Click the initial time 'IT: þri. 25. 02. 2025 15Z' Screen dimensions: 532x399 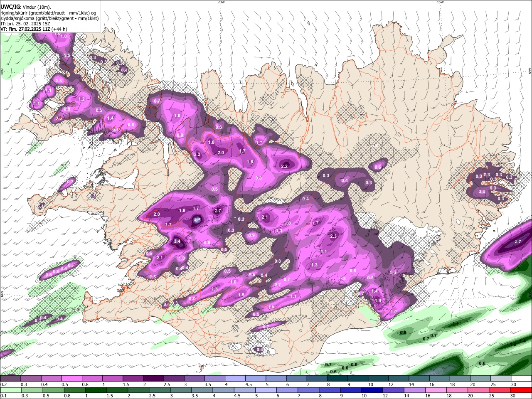(x=25, y=24)
